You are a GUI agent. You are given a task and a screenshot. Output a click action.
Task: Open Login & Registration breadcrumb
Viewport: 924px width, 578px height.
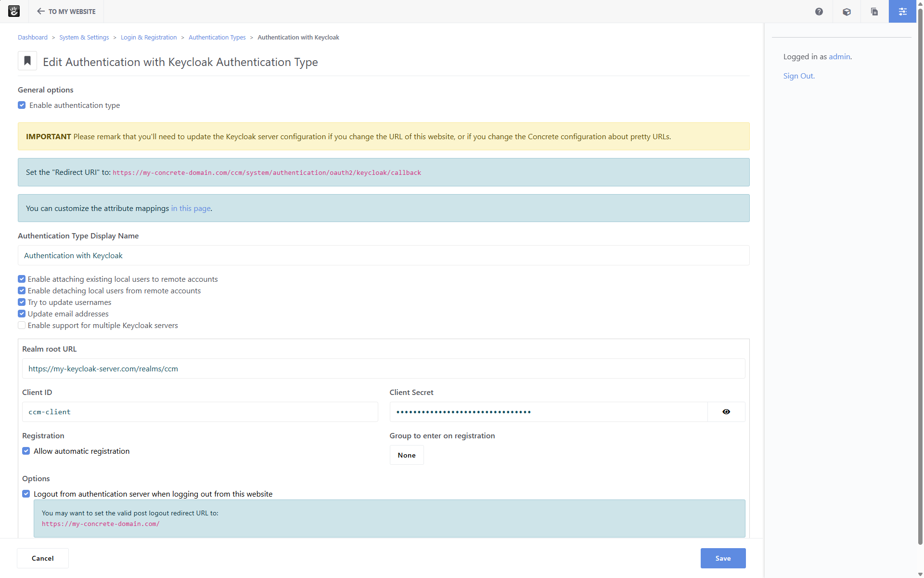(149, 38)
